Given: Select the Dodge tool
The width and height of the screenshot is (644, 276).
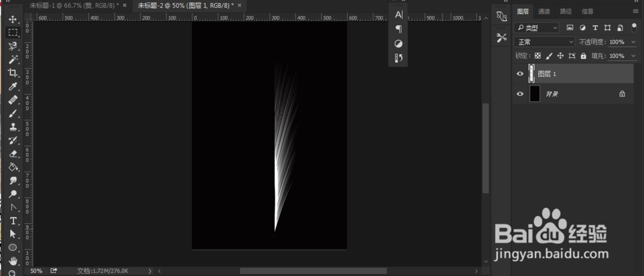Looking at the screenshot, I should coord(13,194).
